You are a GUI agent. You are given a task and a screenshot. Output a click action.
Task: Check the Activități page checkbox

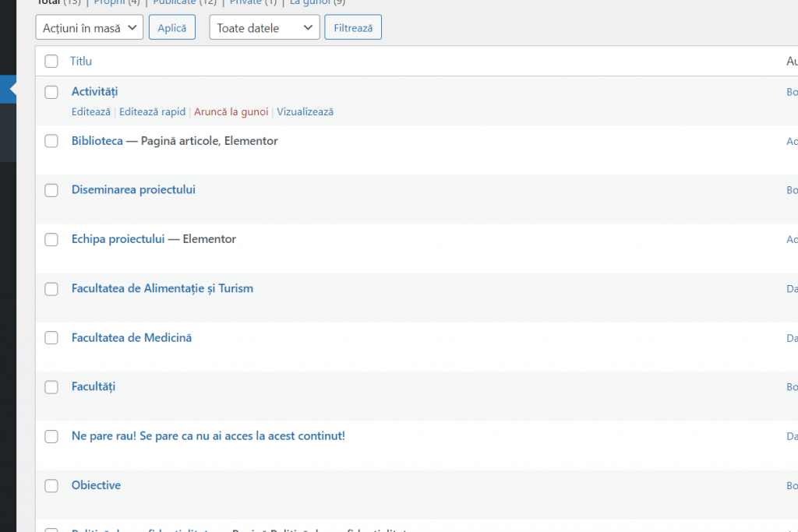pos(51,92)
